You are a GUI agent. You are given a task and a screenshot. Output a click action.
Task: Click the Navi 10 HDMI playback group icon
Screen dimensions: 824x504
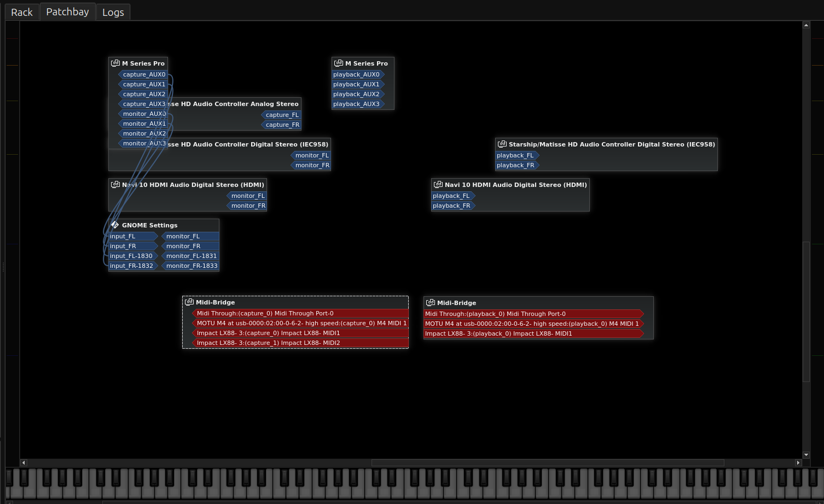pos(438,185)
